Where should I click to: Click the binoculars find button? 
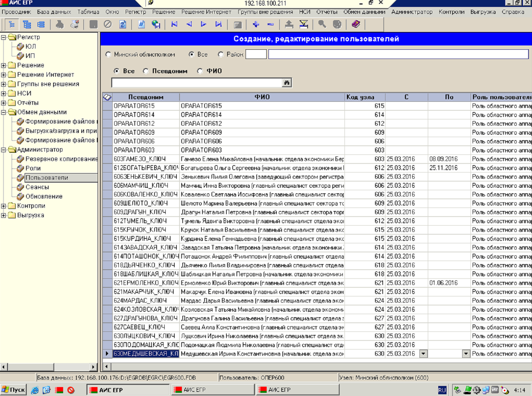click(x=287, y=83)
